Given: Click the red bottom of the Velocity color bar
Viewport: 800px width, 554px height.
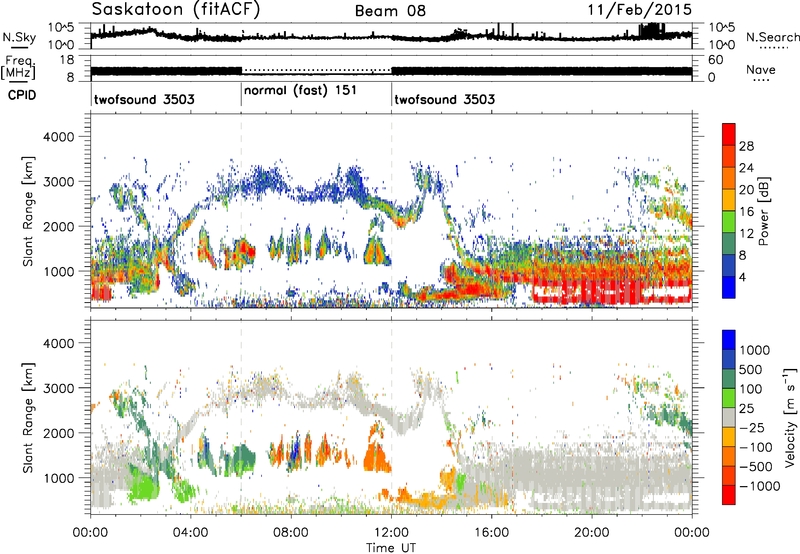Looking at the screenshot, I should coord(729,495).
